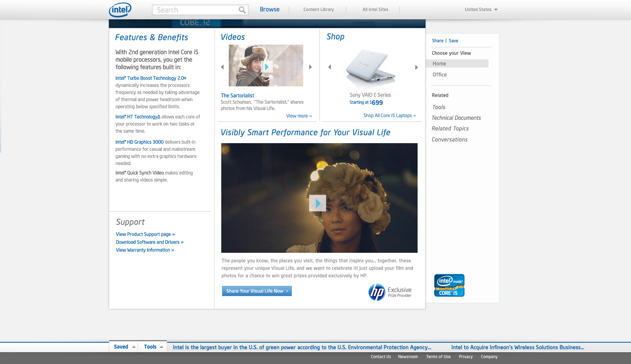This screenshot has width=631, height=364.
Task: Show previous video with left arrow
Action: point(222,67)
